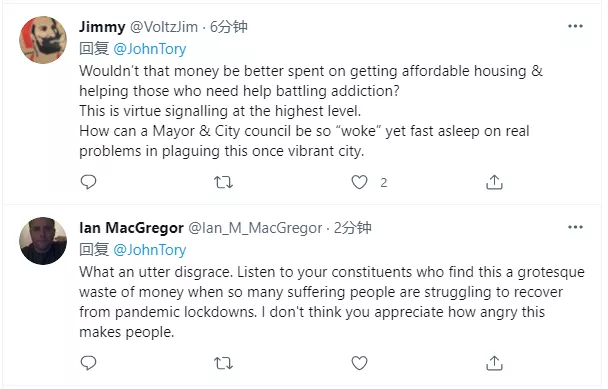Screen dimensions: 608x389
Task: Retweet Jimmy's tweet
Action: [x=223, y=182]
